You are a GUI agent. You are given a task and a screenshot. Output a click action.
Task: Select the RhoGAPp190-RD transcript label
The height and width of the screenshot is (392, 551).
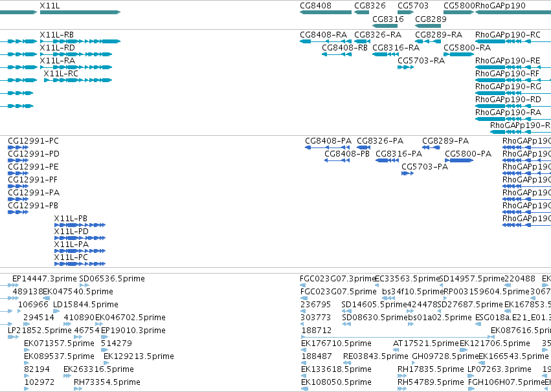tap(508, 100)
